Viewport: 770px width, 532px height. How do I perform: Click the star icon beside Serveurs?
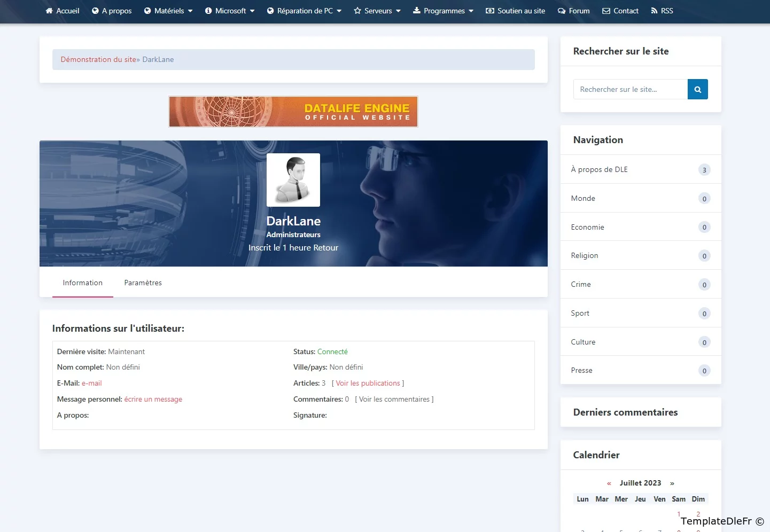pyautogui.click(x=357, y=11)
